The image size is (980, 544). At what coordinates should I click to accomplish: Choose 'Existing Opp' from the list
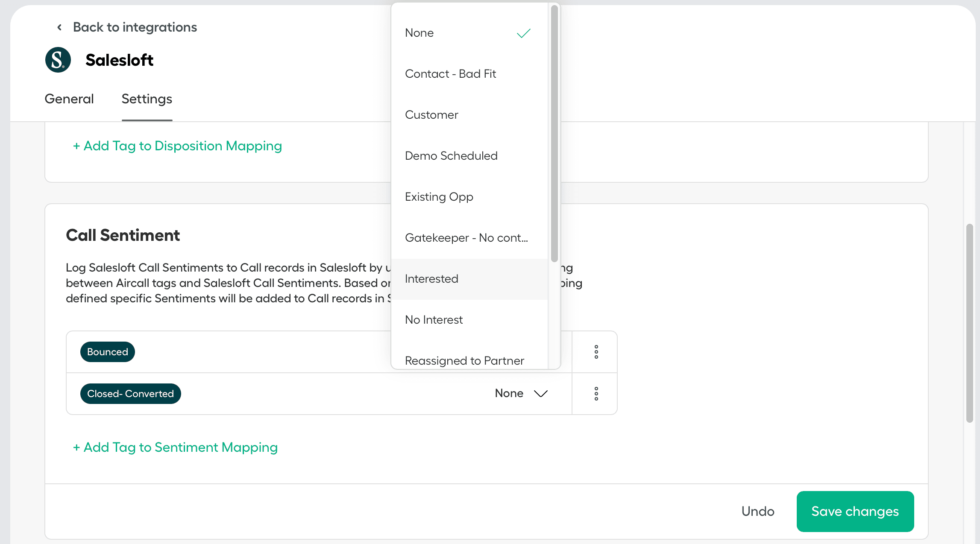(439, 197)
